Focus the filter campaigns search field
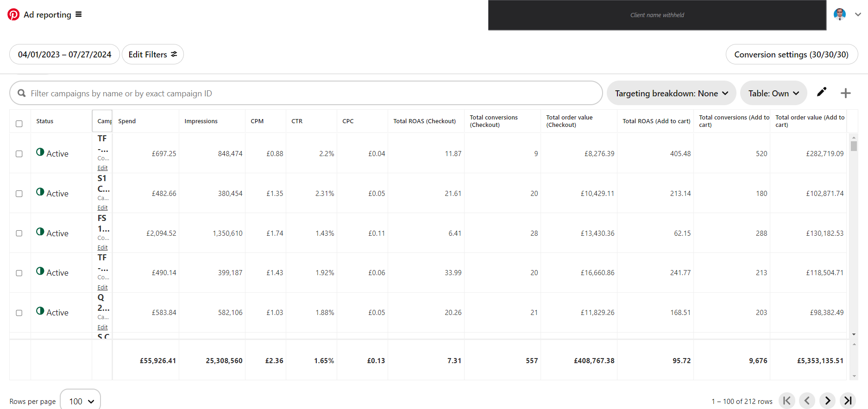Viewport: 868px width, 409px height. (x=306, y=93)
